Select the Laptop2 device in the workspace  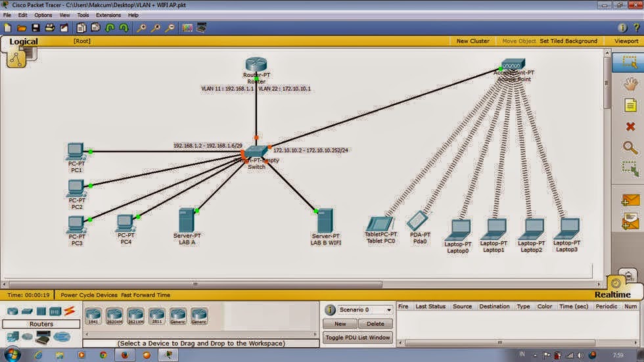531,229
